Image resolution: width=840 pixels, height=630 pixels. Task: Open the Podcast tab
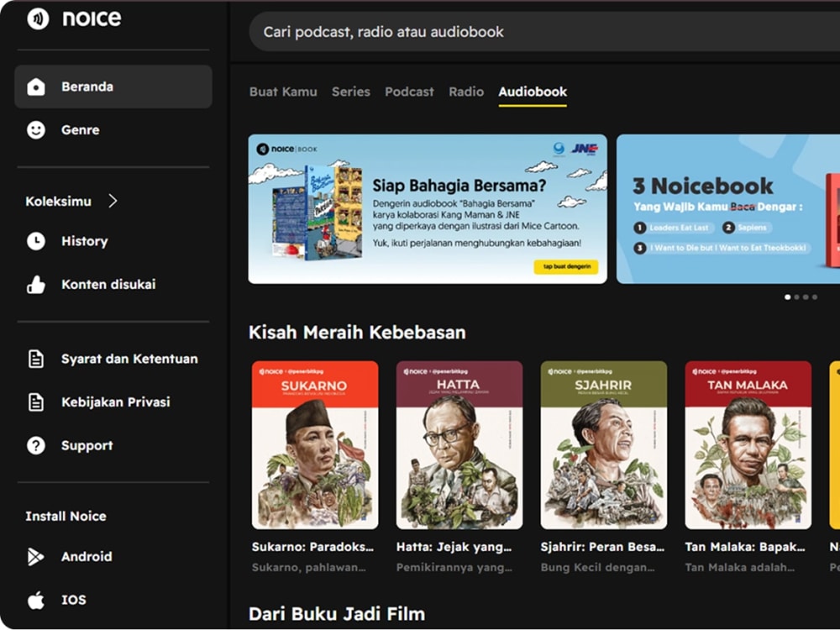pyautogui.click(x=409, y=92)
